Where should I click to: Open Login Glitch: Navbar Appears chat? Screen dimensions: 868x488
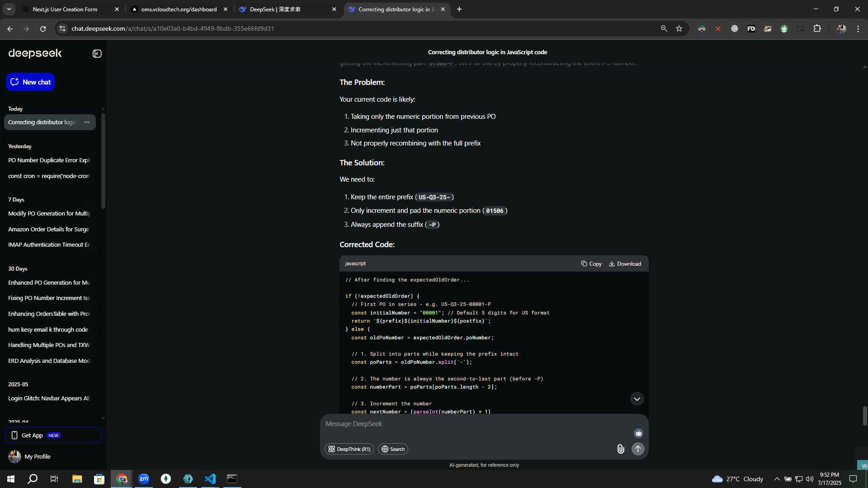(49, 398)
